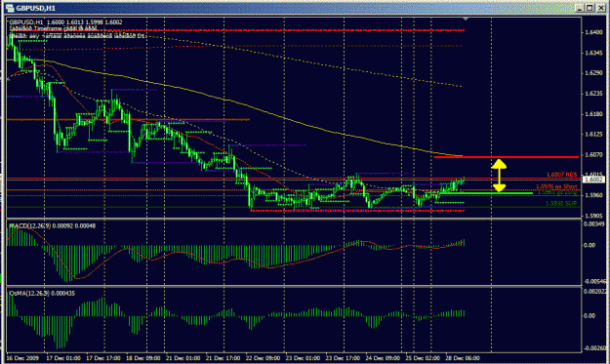Screen dimensions: 610x364
Task: Click the 23 Dec 01:00 time label
Action: [x=304, y=358]
